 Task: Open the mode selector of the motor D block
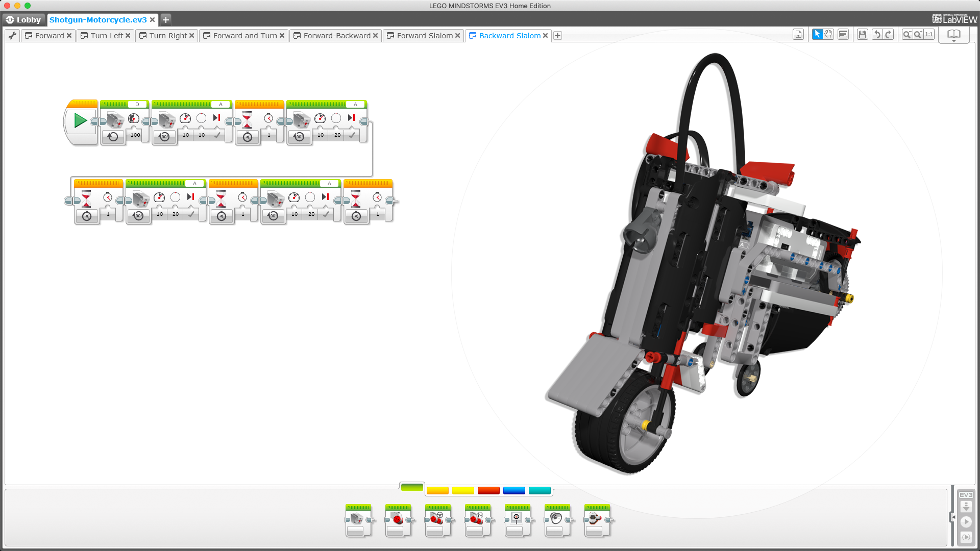click(x=113, y=136)
